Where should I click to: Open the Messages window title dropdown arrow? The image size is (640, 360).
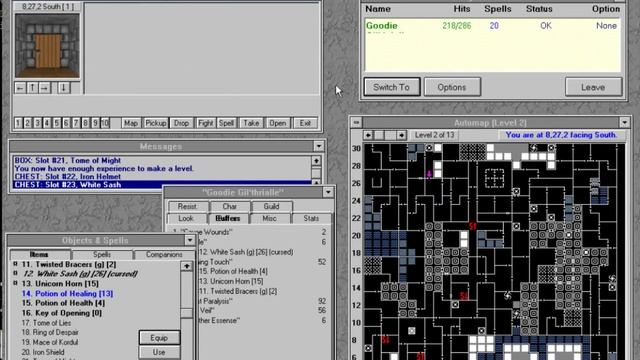click(319, 146)
